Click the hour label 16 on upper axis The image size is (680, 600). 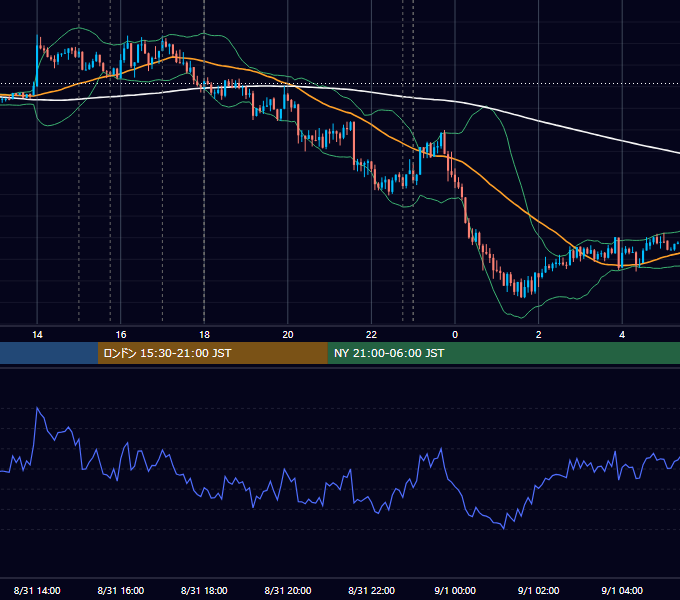(x=121, y=335)
